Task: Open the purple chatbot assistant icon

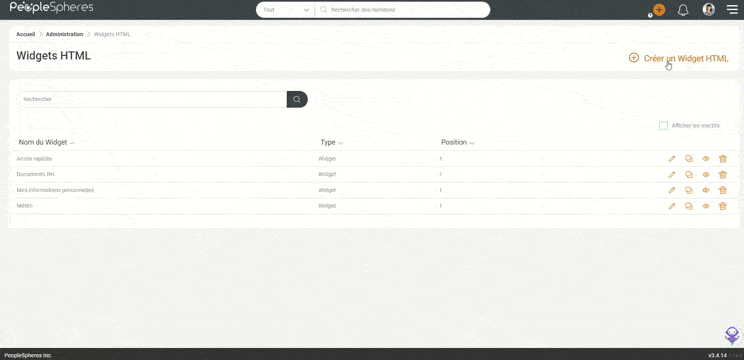Action: pyautogui.click(x=733, y=334)
